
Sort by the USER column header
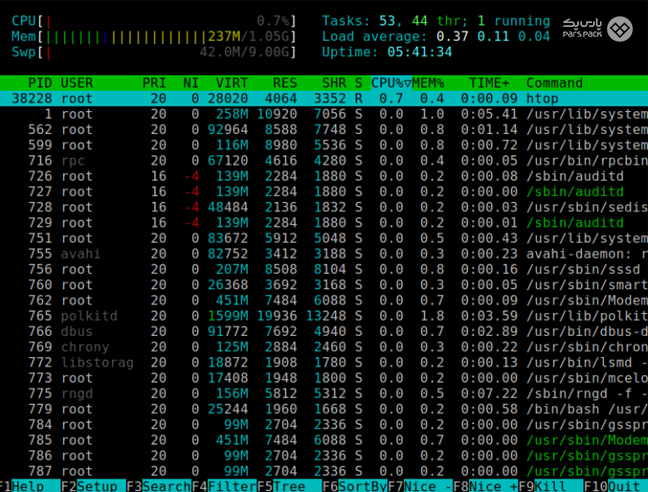pos(77,83)
